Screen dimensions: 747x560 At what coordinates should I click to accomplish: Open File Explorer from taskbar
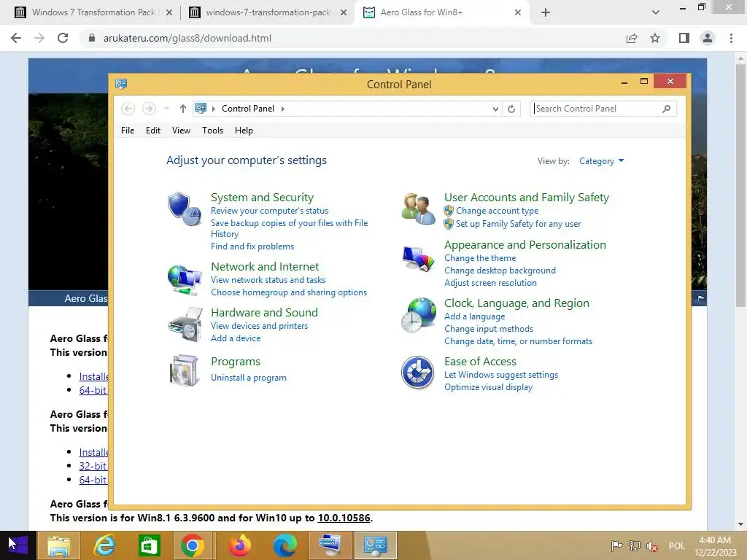click(58, 545)
